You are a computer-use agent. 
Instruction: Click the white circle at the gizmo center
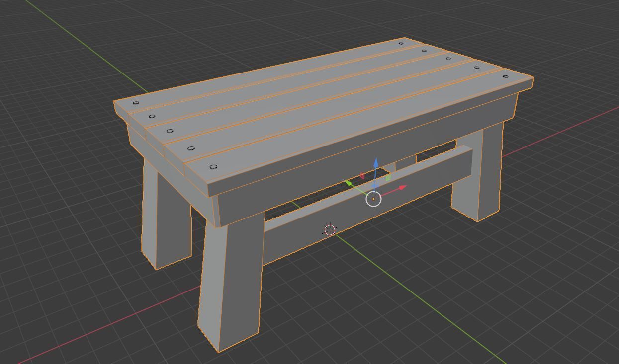(373, 199)
